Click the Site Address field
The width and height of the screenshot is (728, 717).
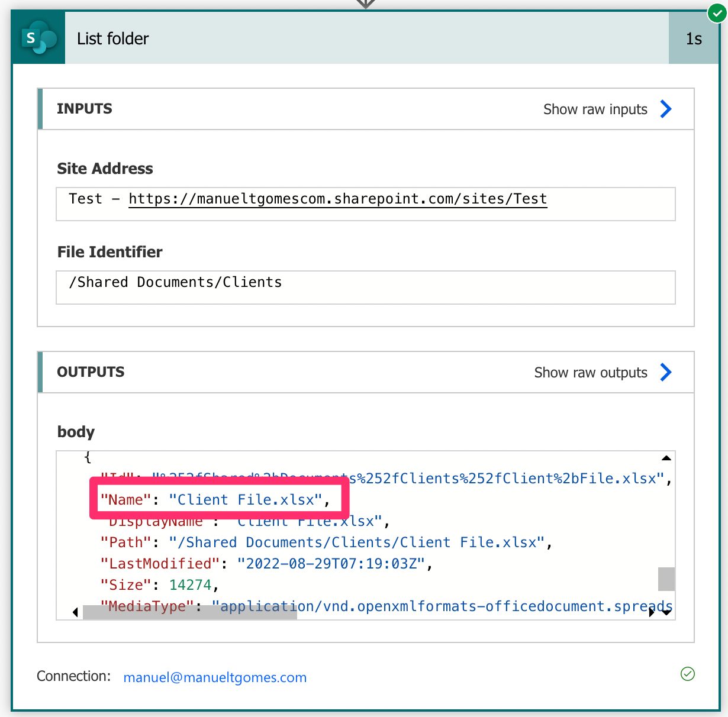(x=366, y=204)
